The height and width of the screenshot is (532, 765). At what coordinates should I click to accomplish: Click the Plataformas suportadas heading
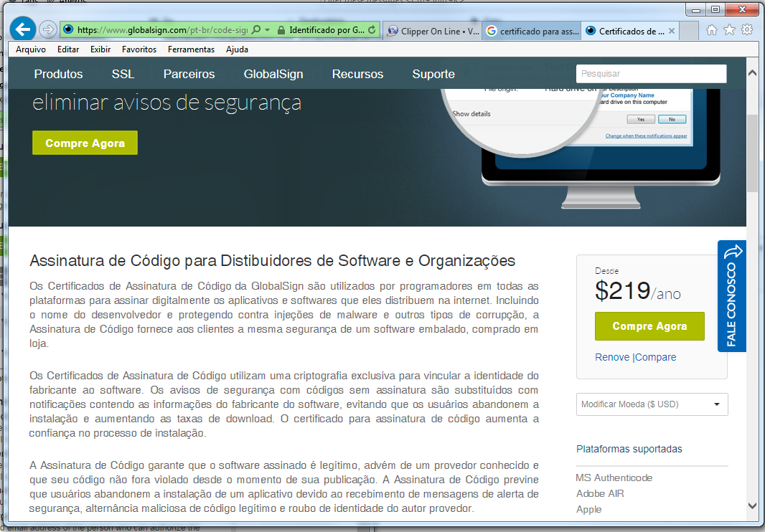point(629,449)
